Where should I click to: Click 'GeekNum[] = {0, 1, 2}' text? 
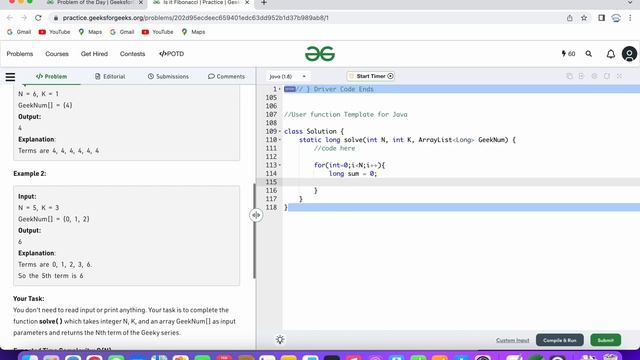[53, 219]
